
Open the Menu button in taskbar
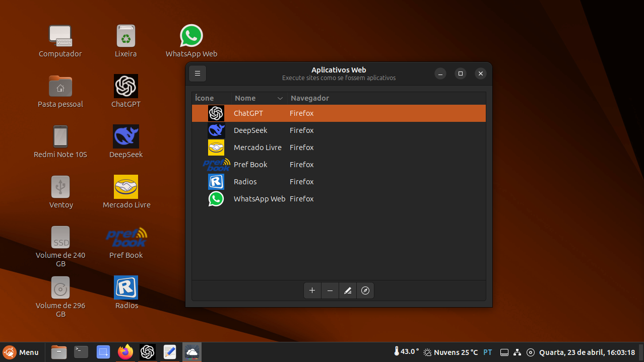point(21,352)
